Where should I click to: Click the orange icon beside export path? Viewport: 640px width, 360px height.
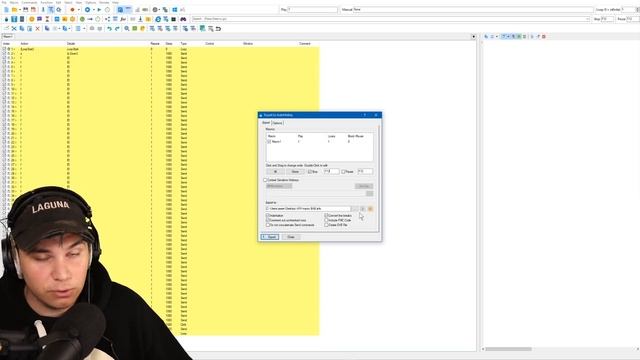[370, 209]
